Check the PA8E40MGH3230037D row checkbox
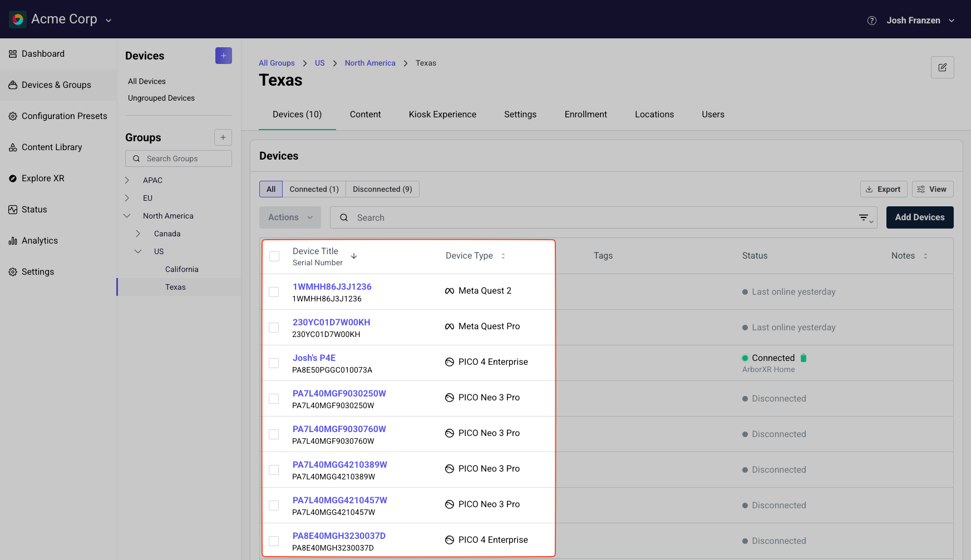The width and height of the screenshot is (971, 560). pos(274,541)
